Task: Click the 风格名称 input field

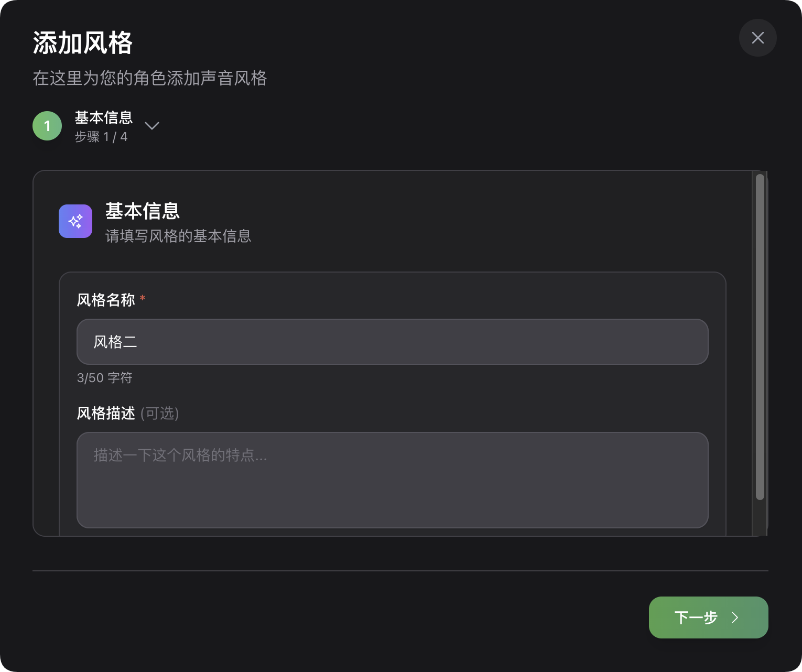Action: click(392, 342)
